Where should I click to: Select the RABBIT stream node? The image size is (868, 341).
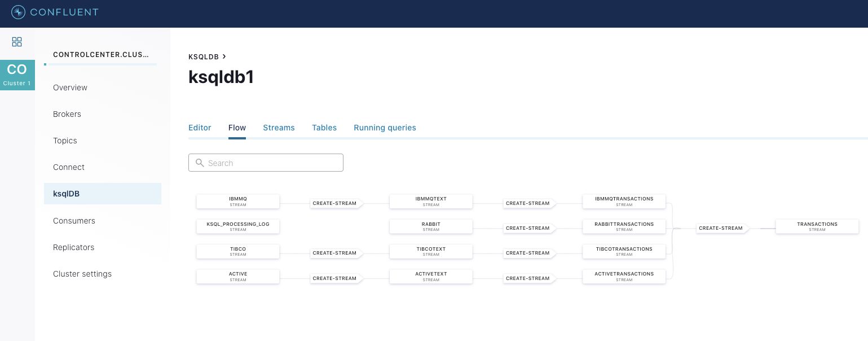coord(431,226)
